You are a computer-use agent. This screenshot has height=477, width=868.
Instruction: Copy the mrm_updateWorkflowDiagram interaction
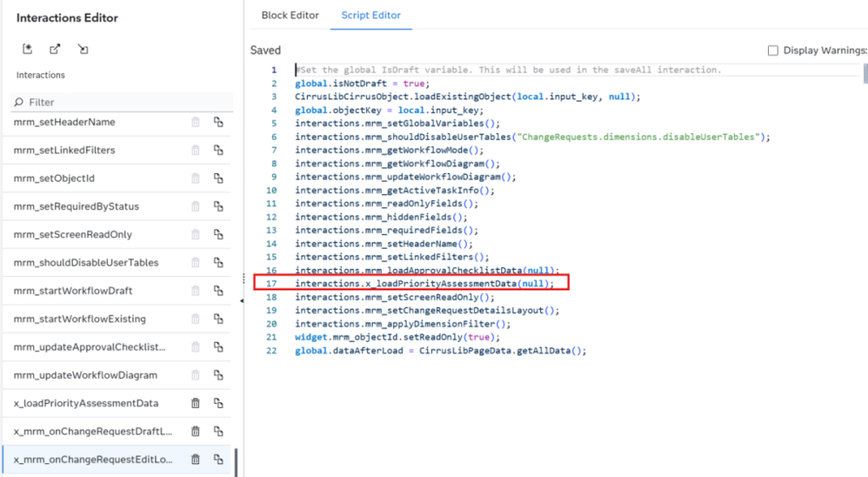218,375
